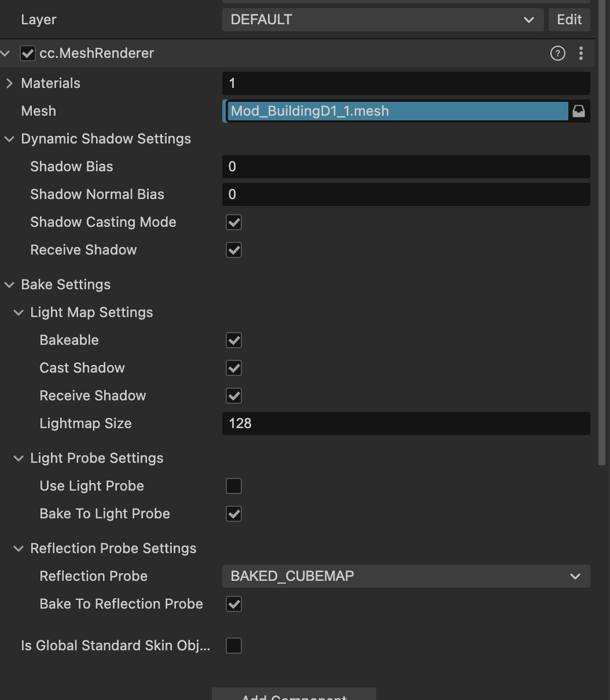Open the Layer DEFAULT dropdown

point(383,20)
